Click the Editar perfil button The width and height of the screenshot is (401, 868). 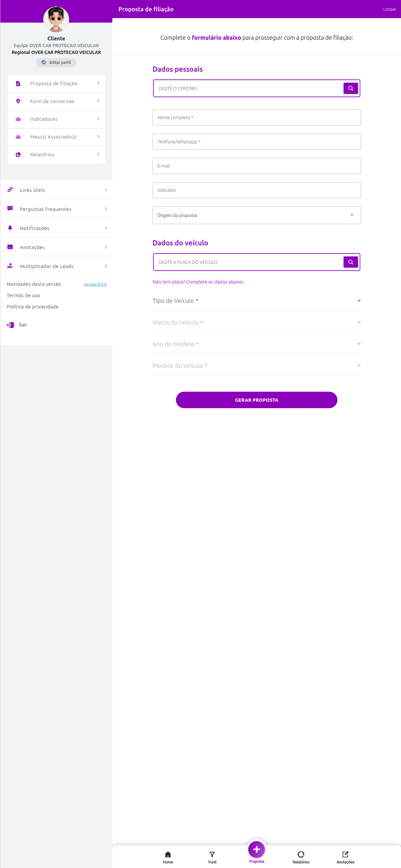click(56, 62)
